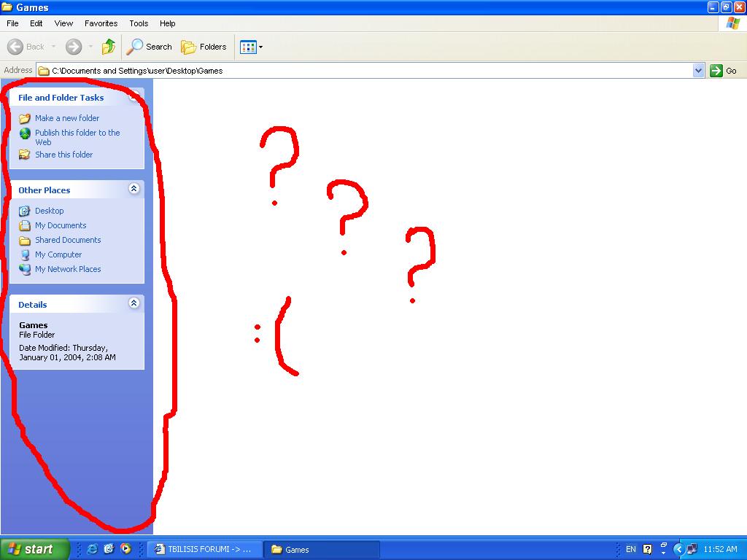
Task: Click the Games taskbar button
Action: 322,550
